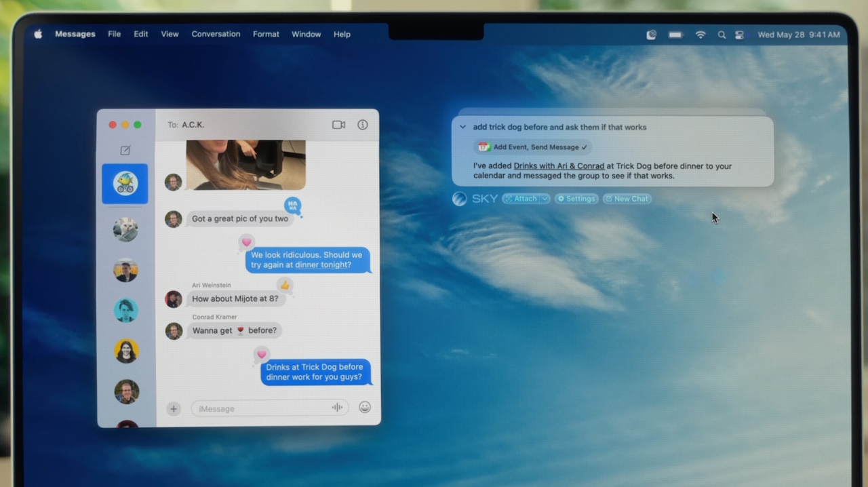Open the Conversation menu
Screen dimensions: 868x487
216,35
